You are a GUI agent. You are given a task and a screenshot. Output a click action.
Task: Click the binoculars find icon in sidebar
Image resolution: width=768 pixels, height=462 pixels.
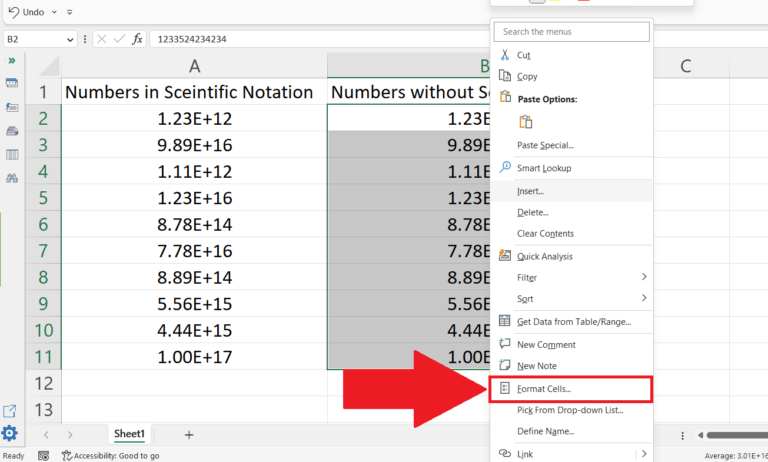pyautogui.click(x=12, y=178)
